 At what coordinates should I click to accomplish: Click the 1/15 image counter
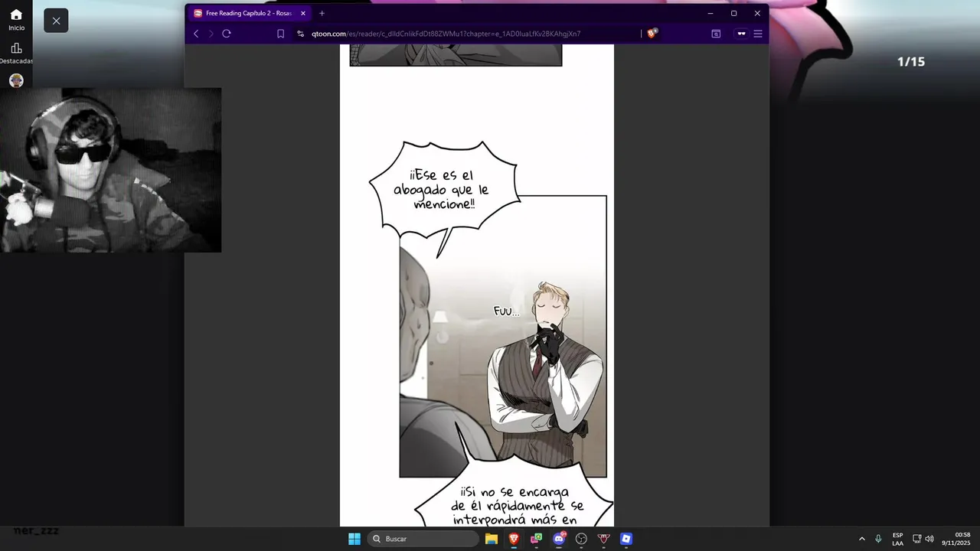[911, 62]
